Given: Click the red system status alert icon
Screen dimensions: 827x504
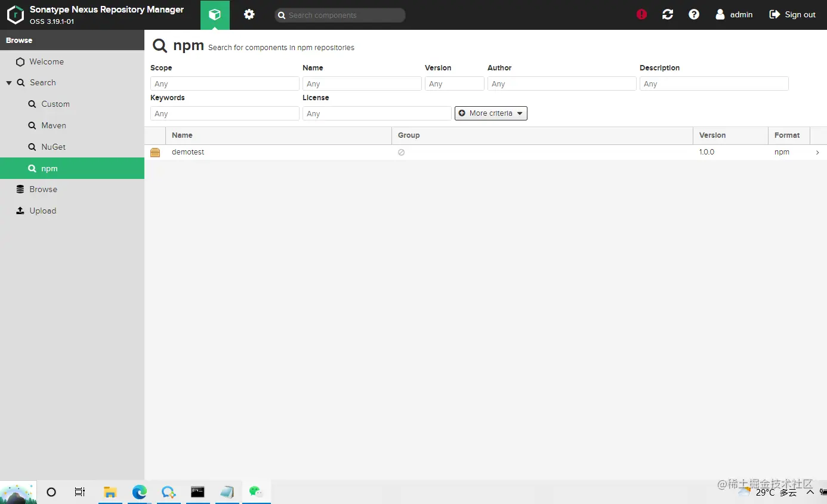Looking at the screenshot, I should click(641, 14).
